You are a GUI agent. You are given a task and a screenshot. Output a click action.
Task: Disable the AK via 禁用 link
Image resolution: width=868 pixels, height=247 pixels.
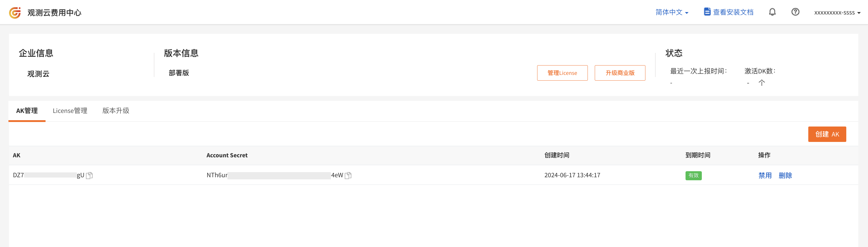pos(765,175)
